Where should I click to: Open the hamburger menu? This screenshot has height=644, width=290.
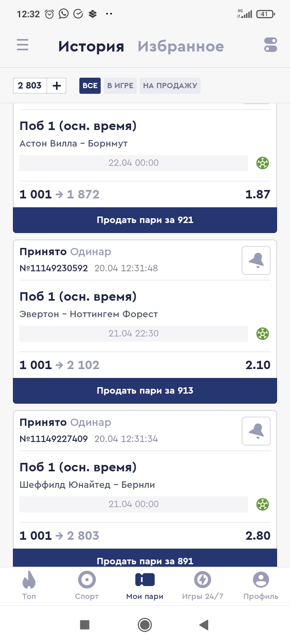23,45
